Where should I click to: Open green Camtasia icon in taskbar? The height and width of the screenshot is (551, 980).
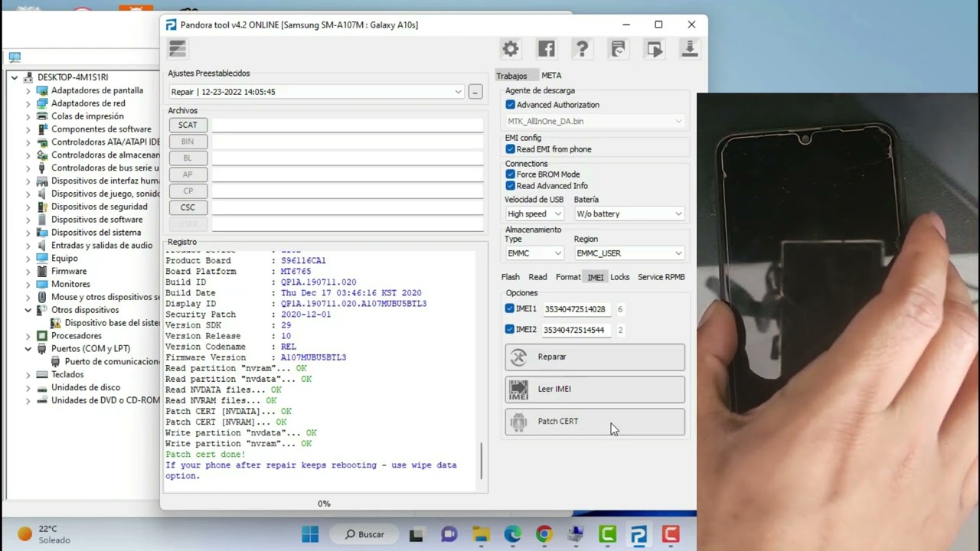[x=607, y=534]
